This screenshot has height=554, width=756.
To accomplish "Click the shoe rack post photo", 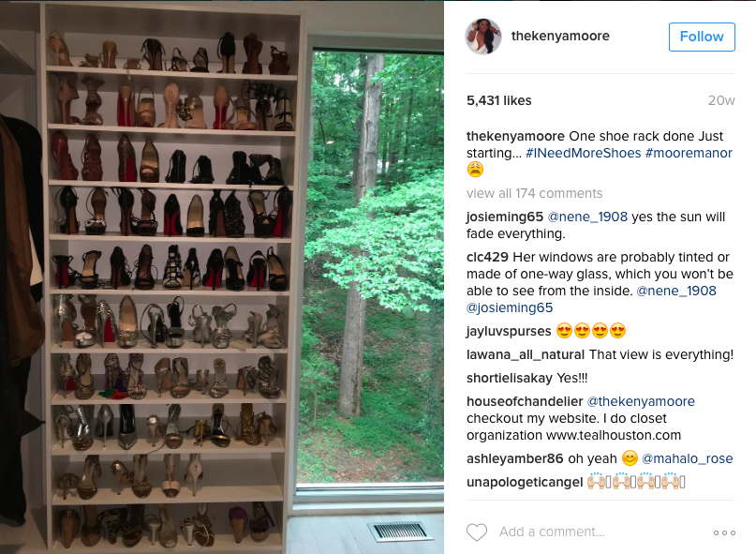I will tap(222, 277).
